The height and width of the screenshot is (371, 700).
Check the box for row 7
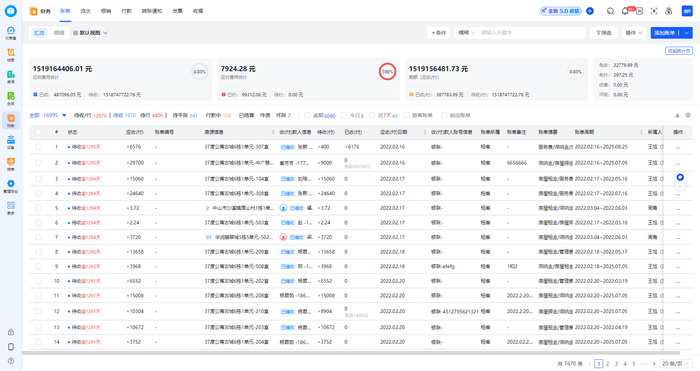pos(38,237)
